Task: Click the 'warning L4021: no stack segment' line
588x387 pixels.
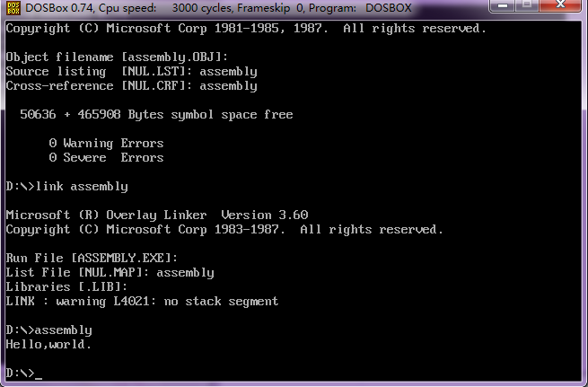Action: point(142,301)
